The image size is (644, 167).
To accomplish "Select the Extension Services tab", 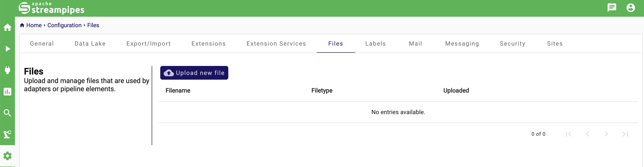I will (276, 44).
